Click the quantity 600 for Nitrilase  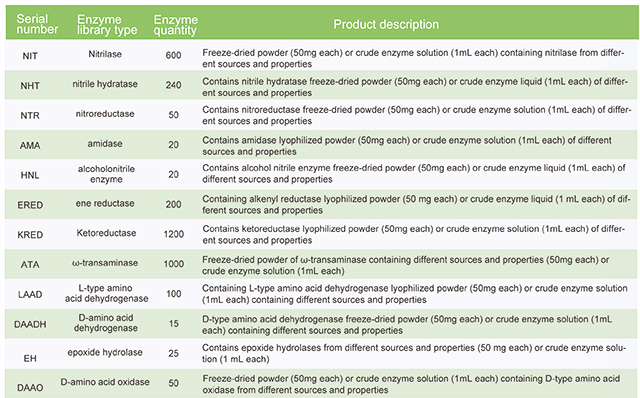(x=173, y=55)
